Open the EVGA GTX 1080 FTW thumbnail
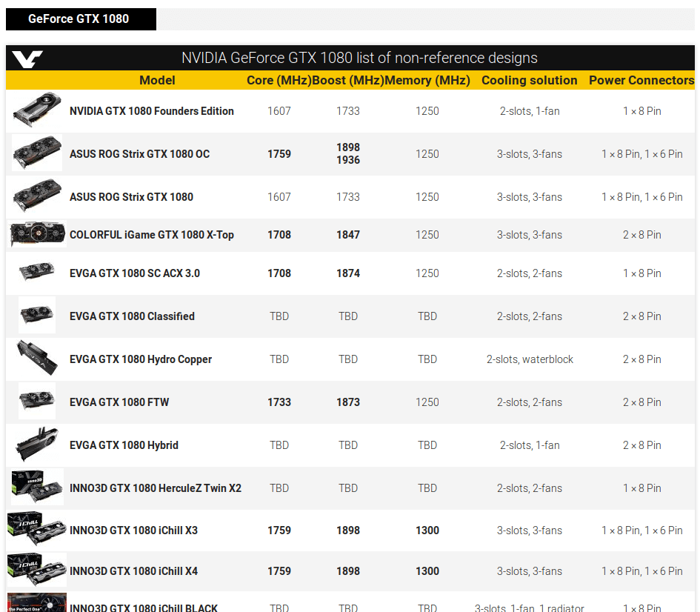Viewport: 700px width, 612px height. (x=37, y=400)
